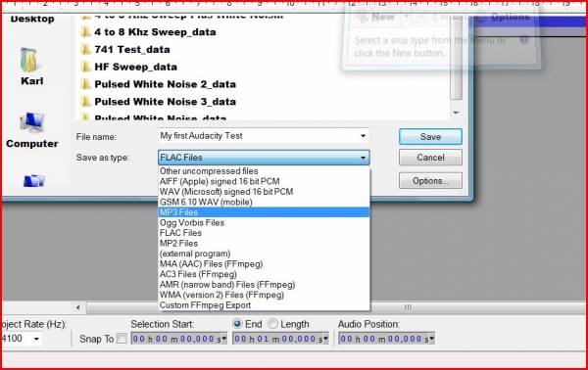
Task: Click the Audacity horizontal scroll left arrow
Action: point(77,307)
